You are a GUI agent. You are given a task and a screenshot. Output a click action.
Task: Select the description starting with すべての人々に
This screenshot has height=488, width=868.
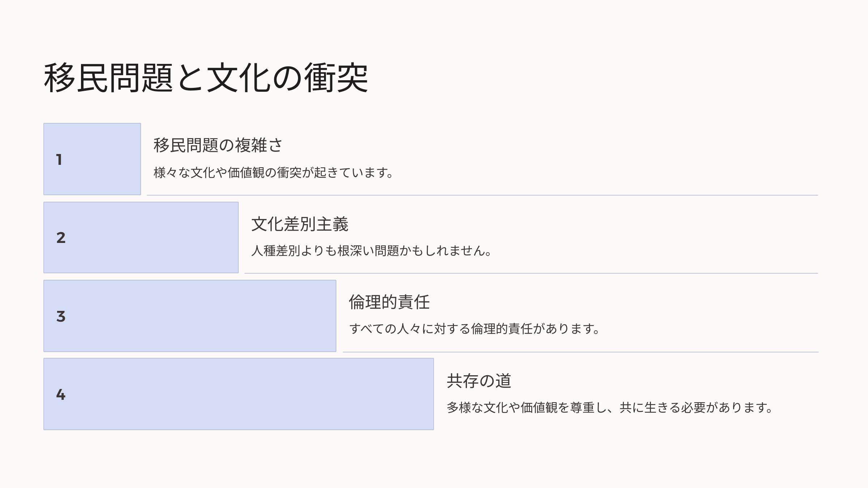(474, 329)
